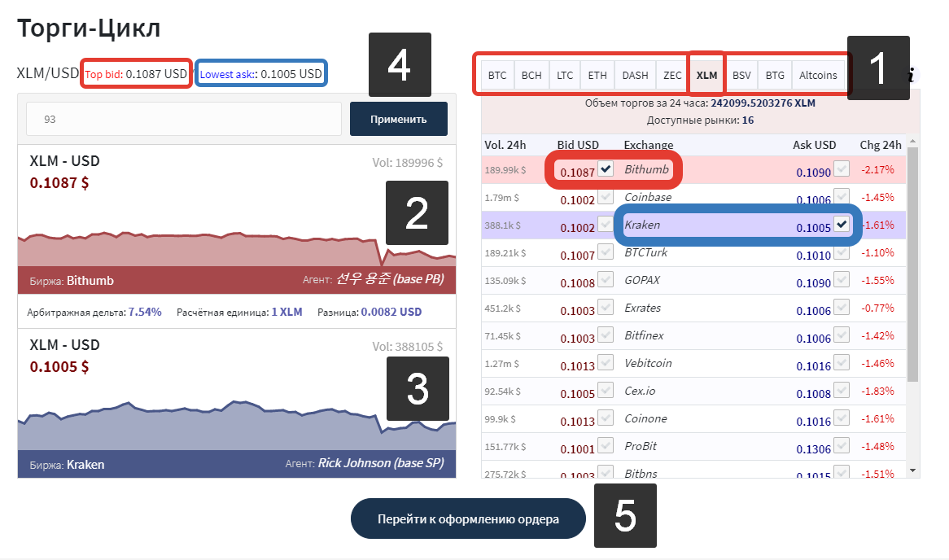Switch to the DASH tab

635,75
